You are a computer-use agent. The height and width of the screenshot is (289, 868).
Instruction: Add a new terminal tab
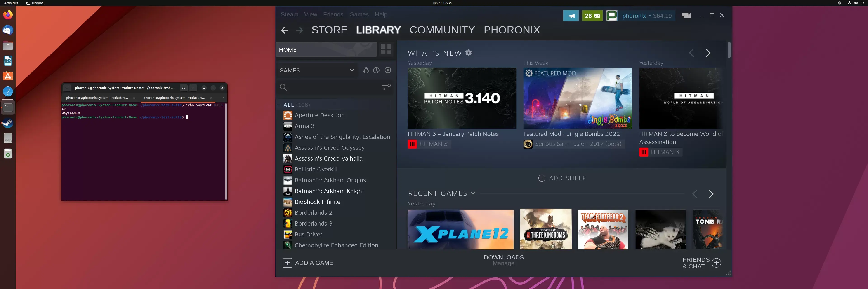[x=67, y=88]
